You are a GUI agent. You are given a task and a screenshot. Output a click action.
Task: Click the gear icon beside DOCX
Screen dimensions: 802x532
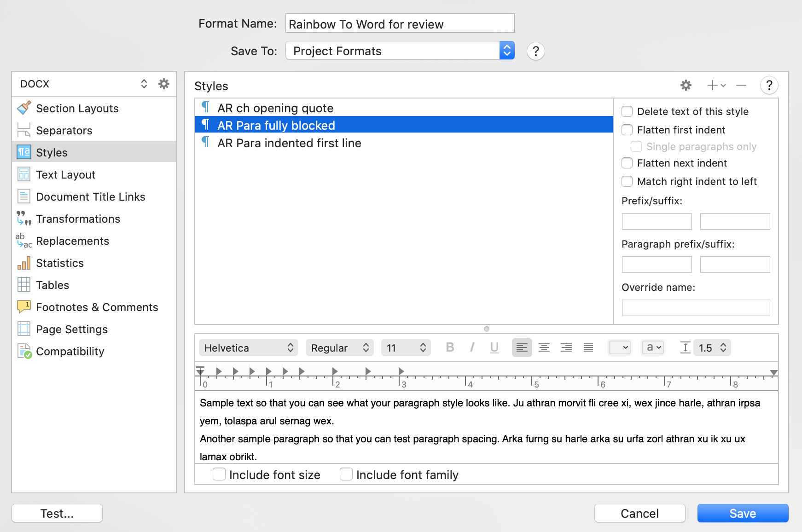pos(164,84)
